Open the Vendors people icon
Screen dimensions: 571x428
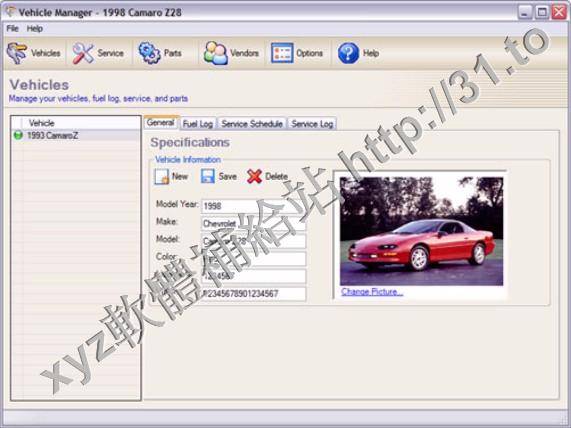[x=216, y=53]
